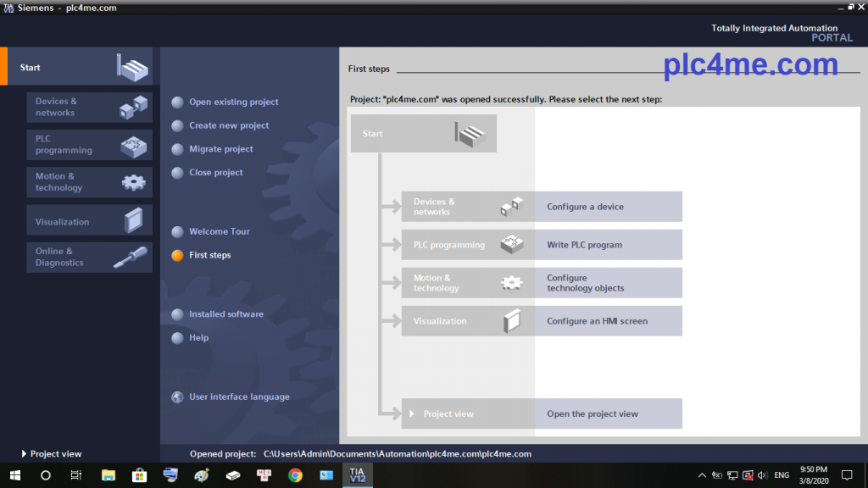Viewport: 868px width, 488px height.
Task: Select the First steps radio bullet
Action: pyautogui.click(x=177, y=255)
